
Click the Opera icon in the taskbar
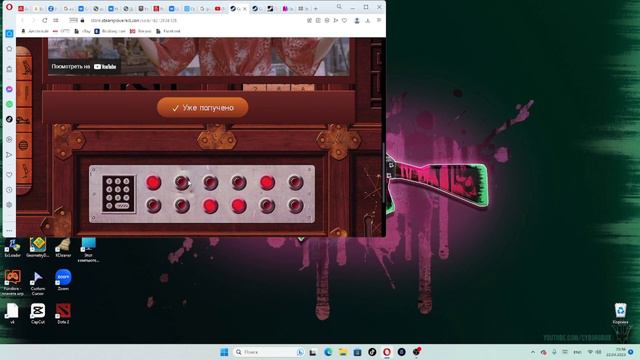(x=387, y=352)
